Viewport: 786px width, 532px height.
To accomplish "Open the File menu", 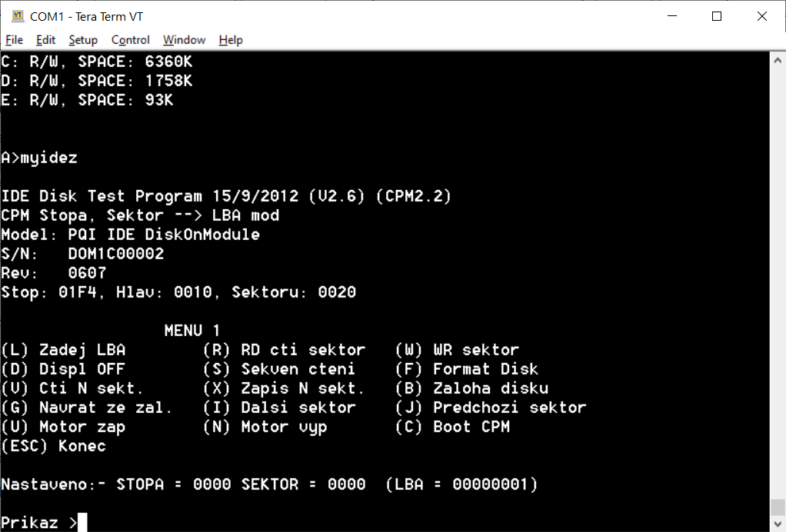I will tap(14, 40).
